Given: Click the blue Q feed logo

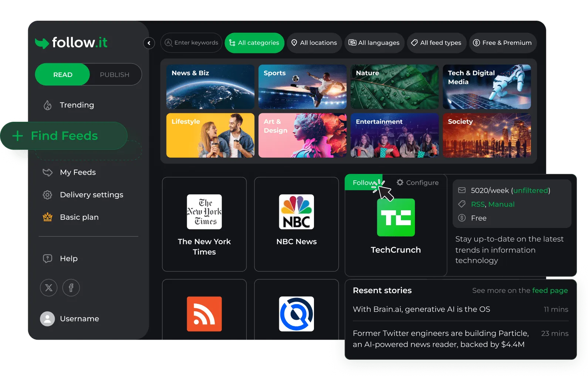Looking at the screenshot, I should tap(296, 314).
